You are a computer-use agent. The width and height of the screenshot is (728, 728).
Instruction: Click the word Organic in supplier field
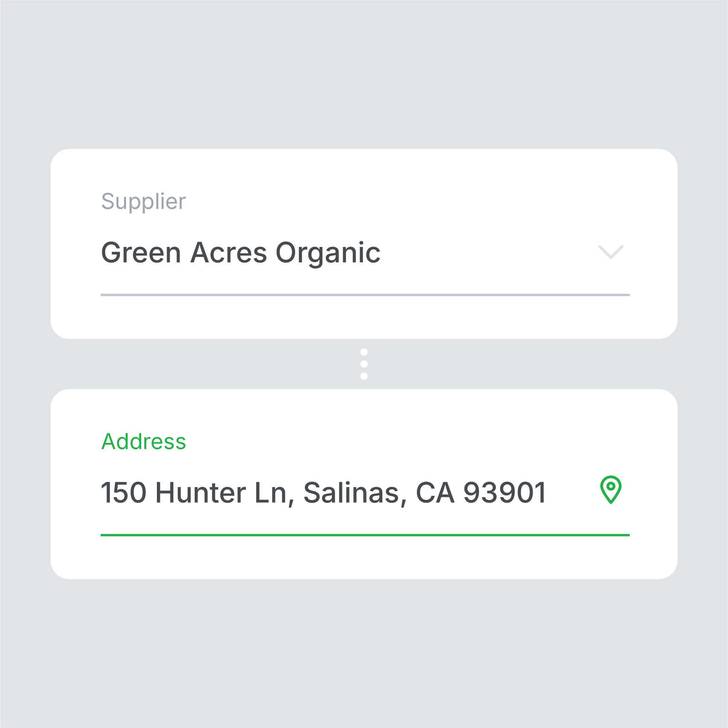click(328, 253)
